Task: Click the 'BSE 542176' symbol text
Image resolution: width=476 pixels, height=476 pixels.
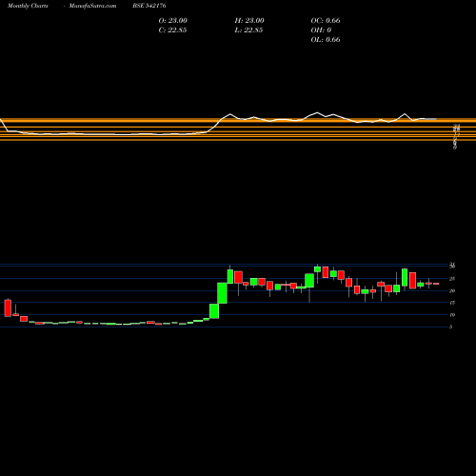Action: pos(149,6)
